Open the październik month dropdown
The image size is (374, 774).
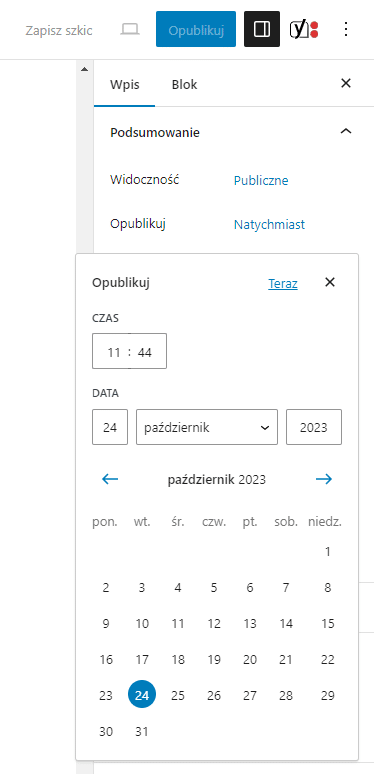click(207, 427)
